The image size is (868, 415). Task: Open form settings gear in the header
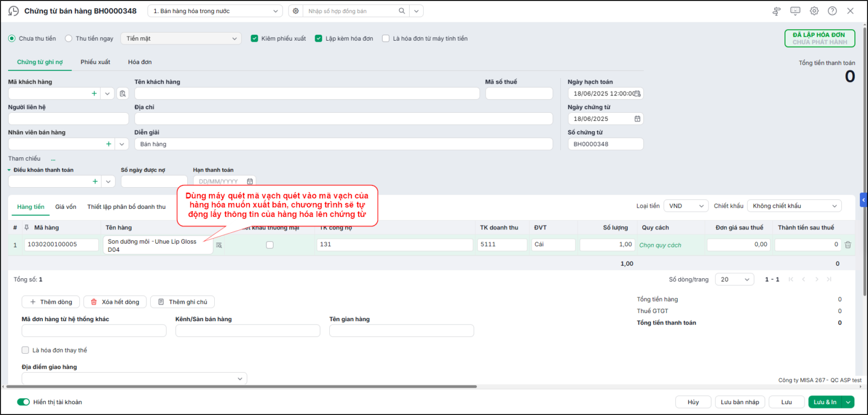coord(814,11)
